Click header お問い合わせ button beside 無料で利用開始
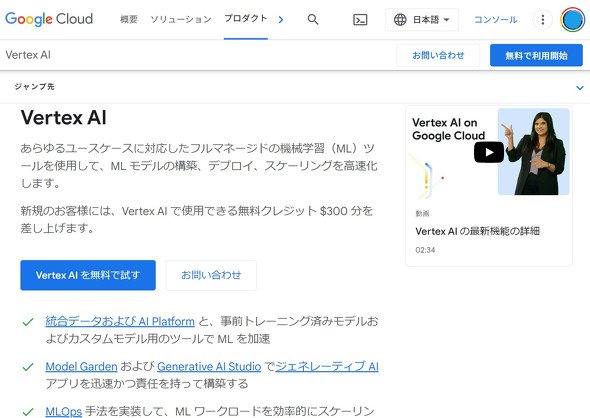This screenshot has width=590, height=418. pos(438,55)
